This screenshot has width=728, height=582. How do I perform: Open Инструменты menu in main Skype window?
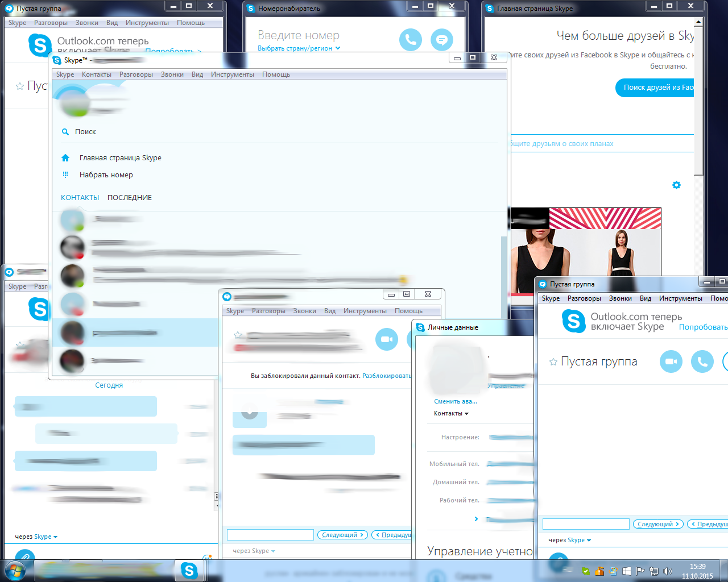tap(232, 74)
